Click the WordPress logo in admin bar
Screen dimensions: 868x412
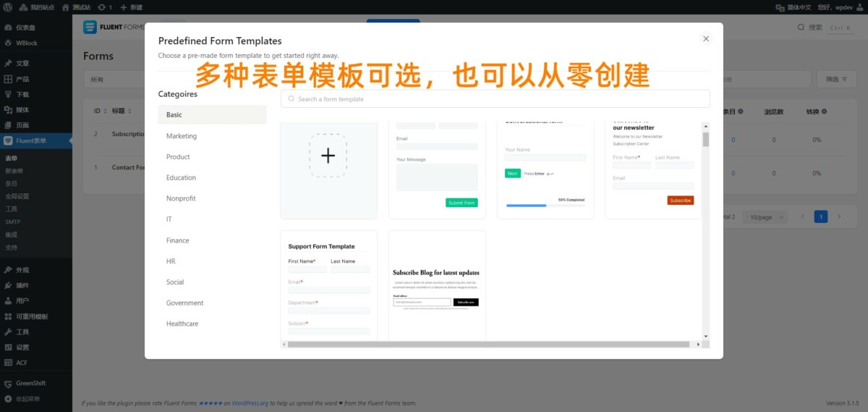pyautogui.click(x=8, y=7)
